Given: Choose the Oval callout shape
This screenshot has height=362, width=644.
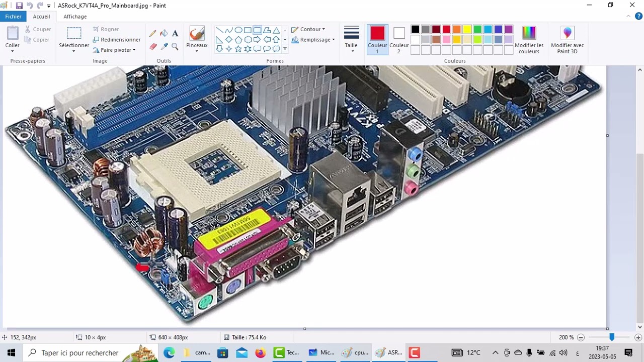Looking at the screenshot, I should pyautogui.click(x=267, y=49).
